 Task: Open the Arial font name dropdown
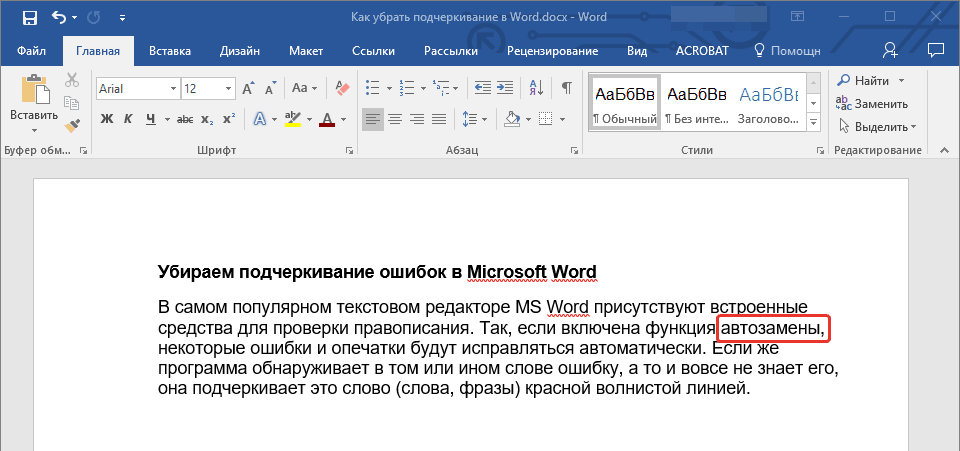click(173, 89)
